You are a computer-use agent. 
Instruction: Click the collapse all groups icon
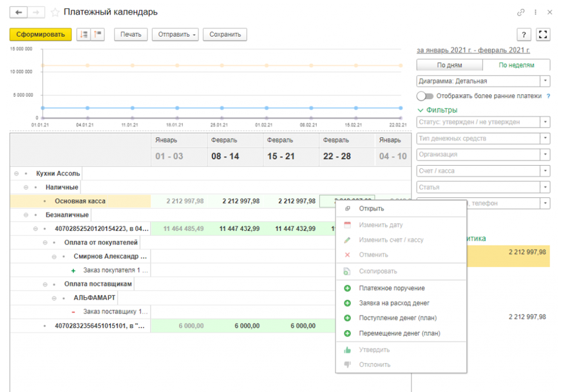pyautogui.click(x=97, y=34)
